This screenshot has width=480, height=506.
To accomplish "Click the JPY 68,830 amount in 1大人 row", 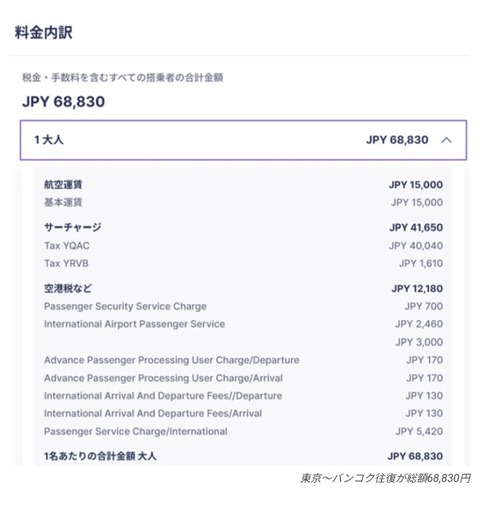I will (x=397, y=140).
